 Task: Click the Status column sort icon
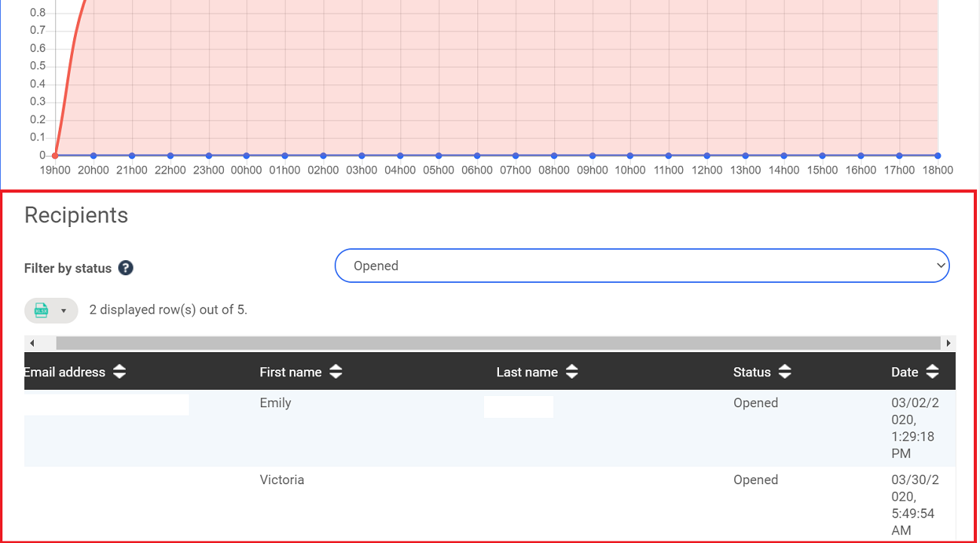785,372
